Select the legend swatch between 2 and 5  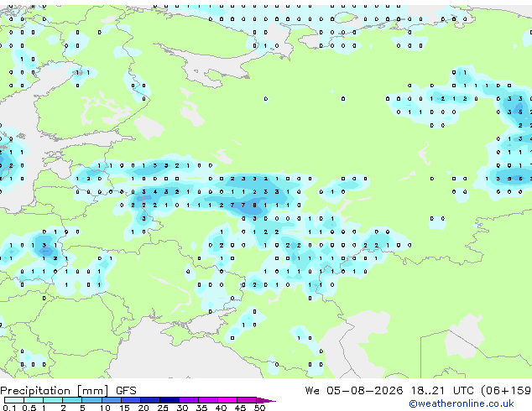72,400
